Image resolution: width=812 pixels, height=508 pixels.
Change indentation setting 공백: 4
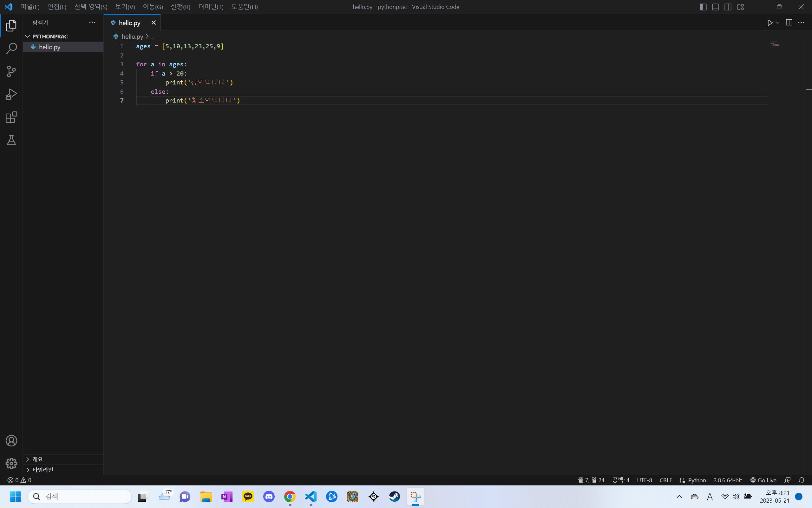click(x=621, y=480)
